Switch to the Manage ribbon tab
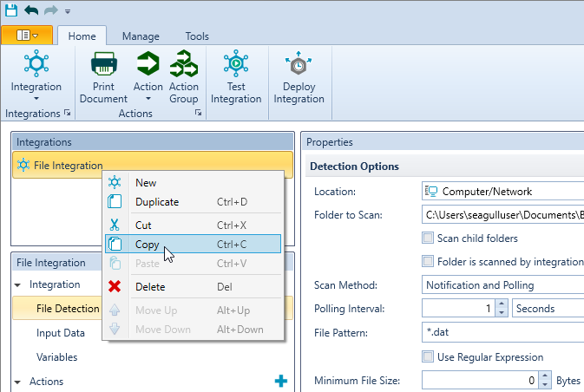Screen dimensions: 584x392 click(x=141, y=36)
